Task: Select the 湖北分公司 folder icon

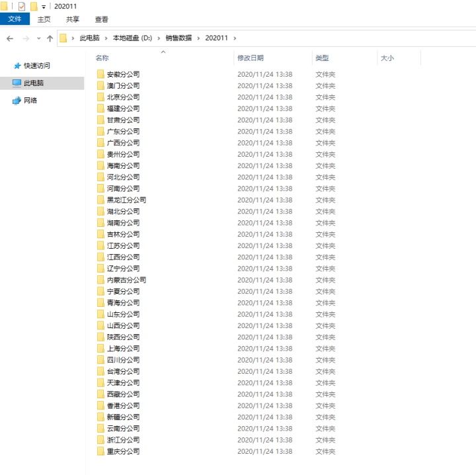Action: 100,212
